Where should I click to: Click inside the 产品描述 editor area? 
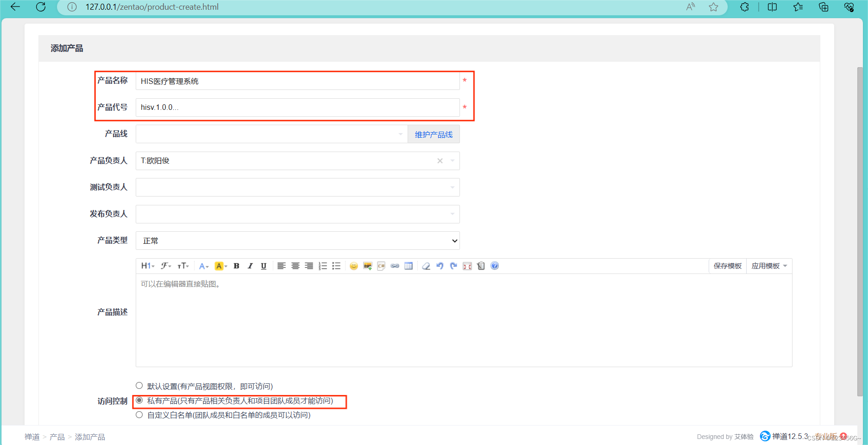click(464, 320)
